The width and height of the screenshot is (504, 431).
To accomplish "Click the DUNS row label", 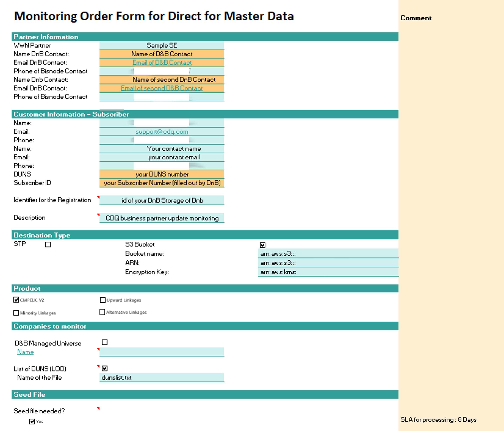I will click(22, 174).
